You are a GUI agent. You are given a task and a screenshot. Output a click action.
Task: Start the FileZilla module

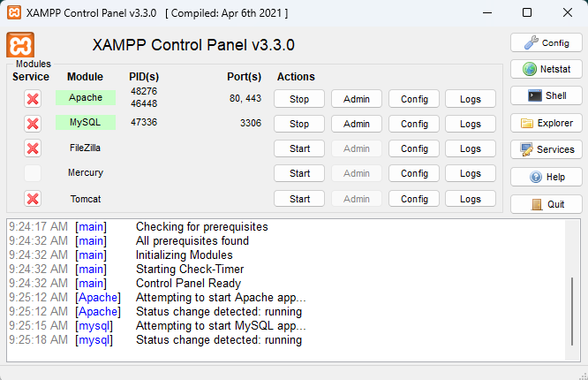pos(299,148)
